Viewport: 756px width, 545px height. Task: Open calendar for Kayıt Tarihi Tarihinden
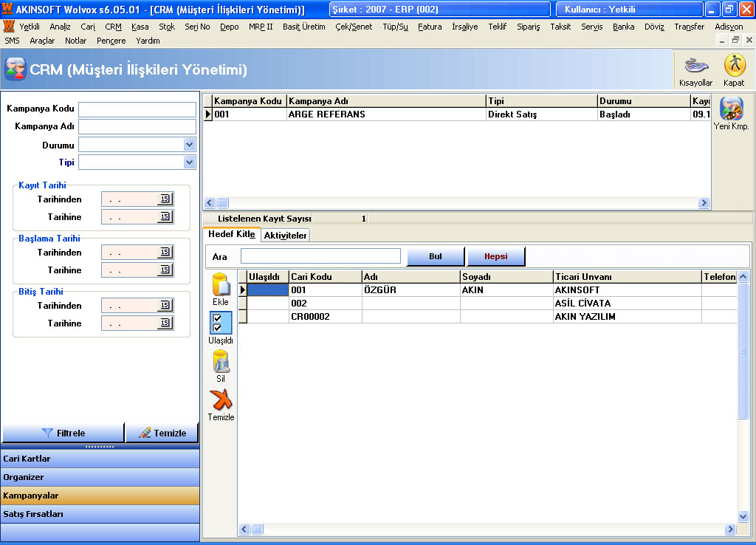[165, 199]
